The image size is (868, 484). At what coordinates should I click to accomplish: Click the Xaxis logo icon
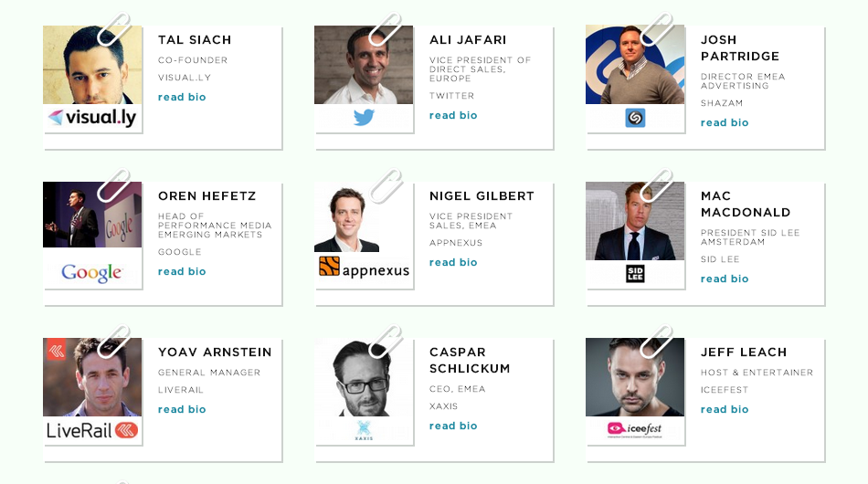coord(364,430)
